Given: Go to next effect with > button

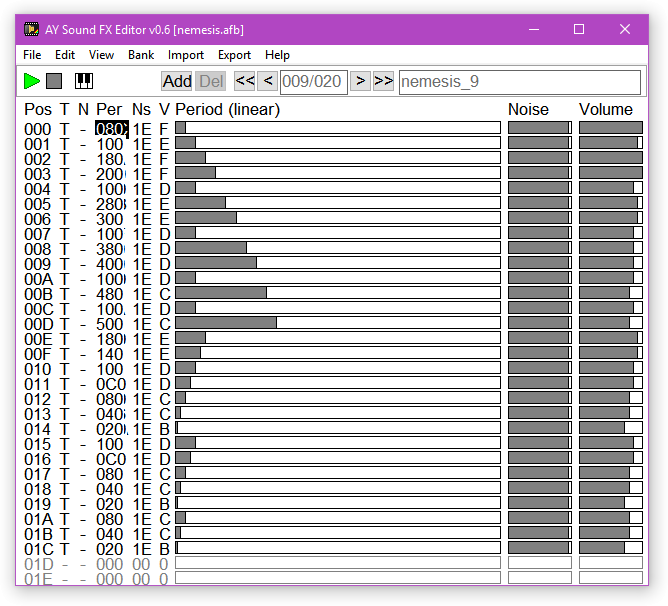Looking at the screenshot, I should tap(361, 81).
